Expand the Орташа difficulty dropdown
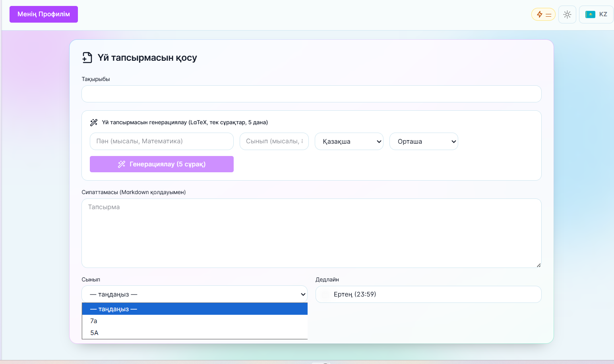The image size is (614, 364). [x=424, y=141]
